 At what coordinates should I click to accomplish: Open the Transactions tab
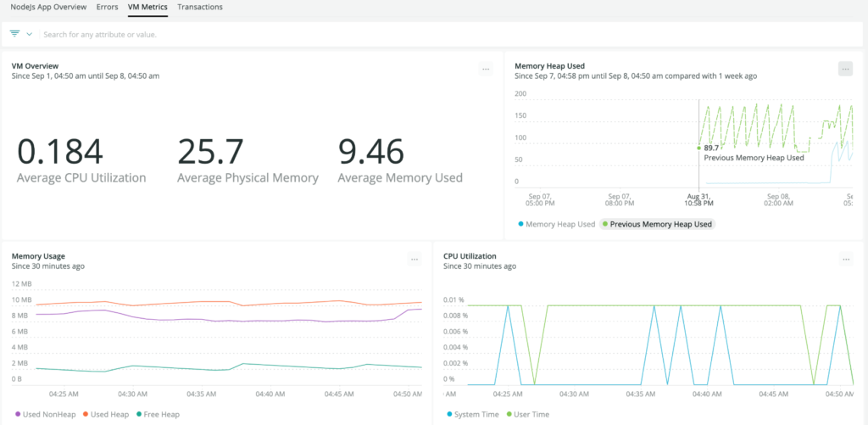[200, 7]
